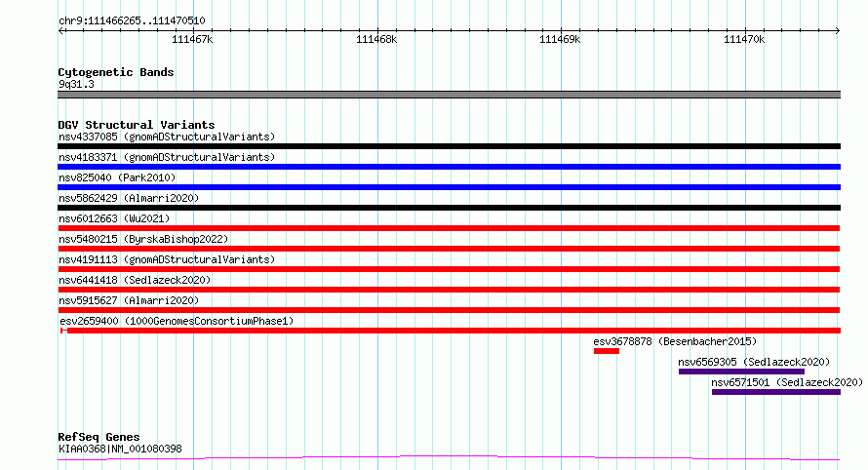Image resolution: width=868 pixels, height=470 pixels.
Task: Click the black bar under nsv5862429
Action: pos(449,208)
